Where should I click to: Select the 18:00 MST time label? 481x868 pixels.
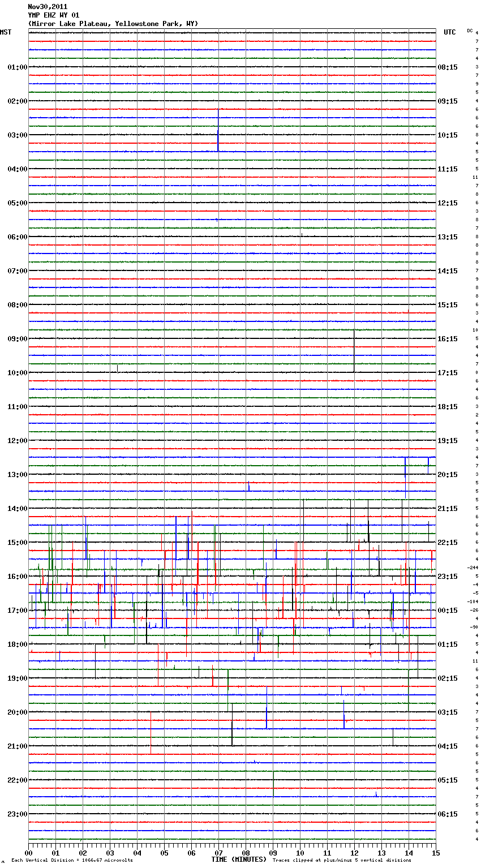pos(17,644)
